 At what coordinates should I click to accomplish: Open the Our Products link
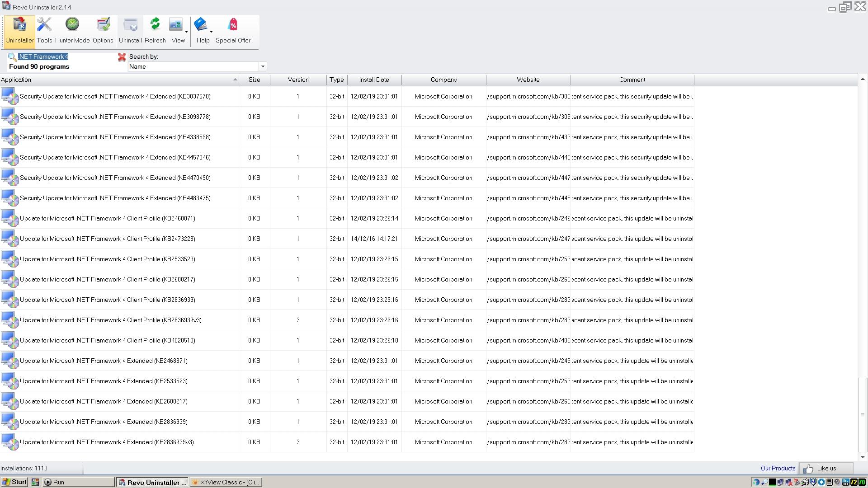point(778,468)
